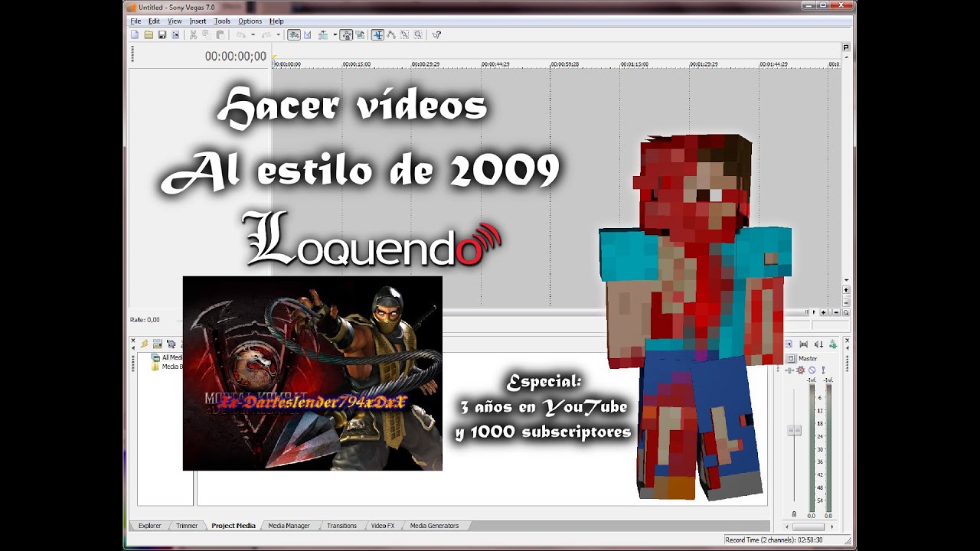Save the project with the floppy disk icon

[162, 34]
